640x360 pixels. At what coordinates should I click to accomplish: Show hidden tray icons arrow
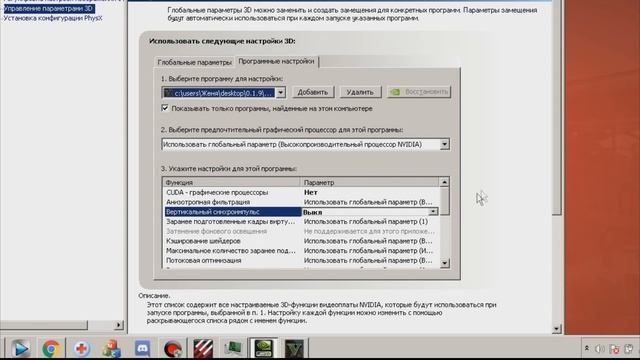pos(587,349)
